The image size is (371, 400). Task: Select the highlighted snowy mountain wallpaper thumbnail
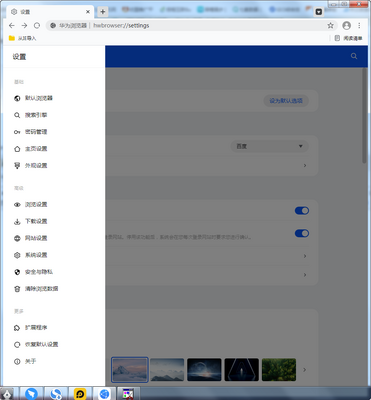coord(130,370)
